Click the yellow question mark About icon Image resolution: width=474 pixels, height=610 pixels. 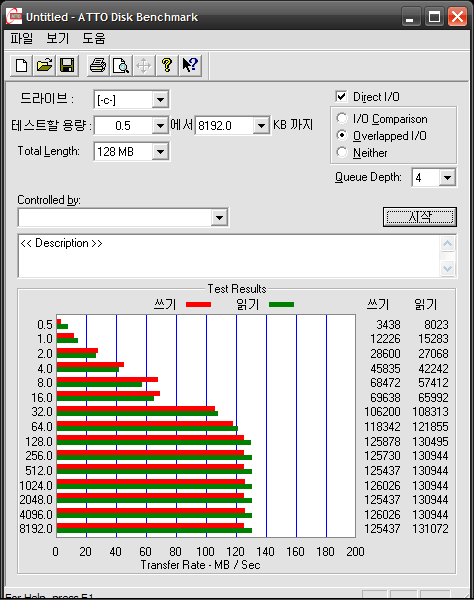pos(167,65)
